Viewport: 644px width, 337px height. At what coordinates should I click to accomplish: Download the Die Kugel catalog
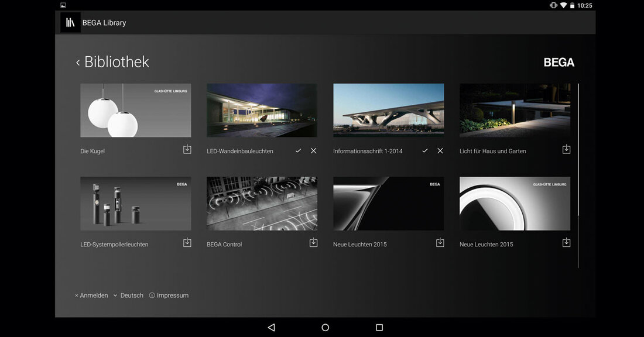[187, 149]
